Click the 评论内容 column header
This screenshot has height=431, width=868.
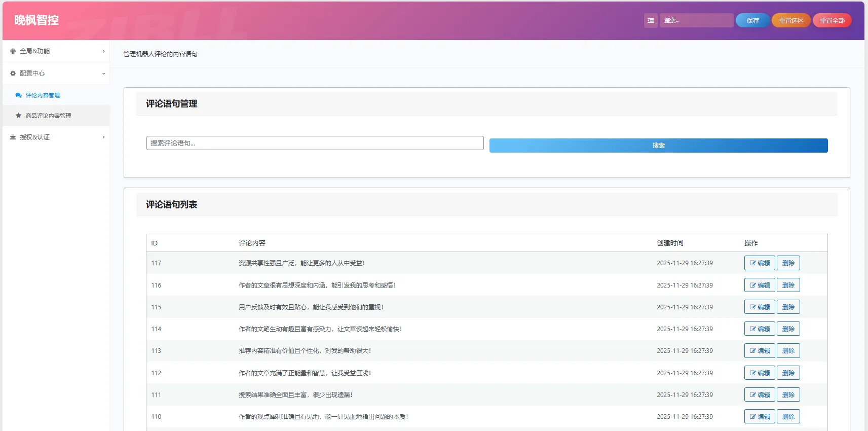[x=252, y=243]
